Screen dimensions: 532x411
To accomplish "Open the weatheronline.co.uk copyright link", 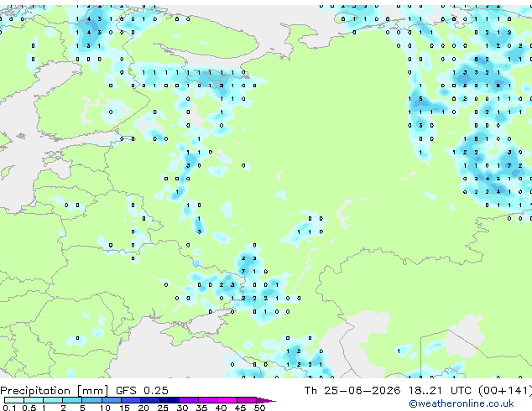I will pos(462,403).
